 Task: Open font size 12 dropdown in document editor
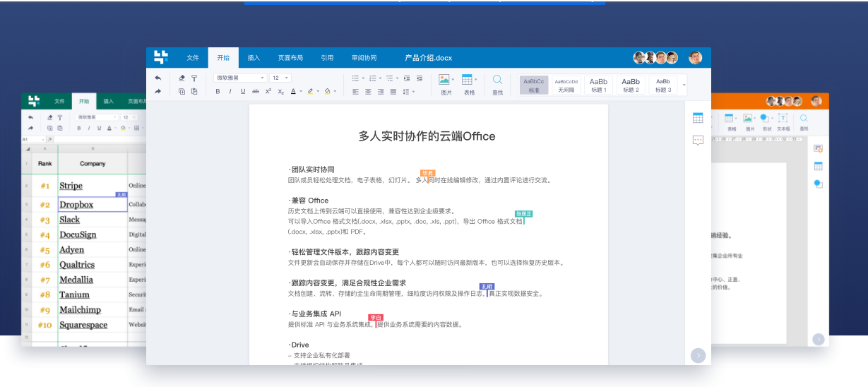280,78
